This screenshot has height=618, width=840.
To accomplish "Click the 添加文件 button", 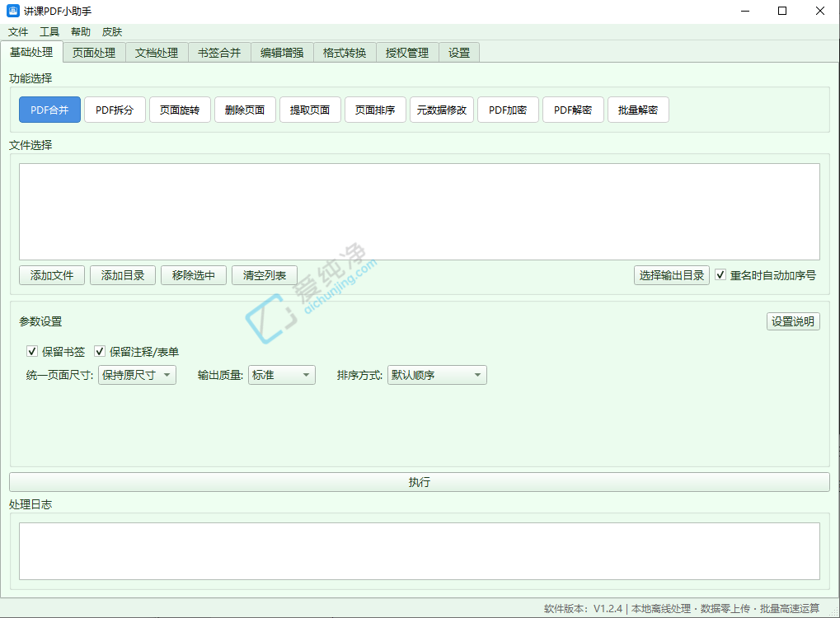I will pos(52,275).
